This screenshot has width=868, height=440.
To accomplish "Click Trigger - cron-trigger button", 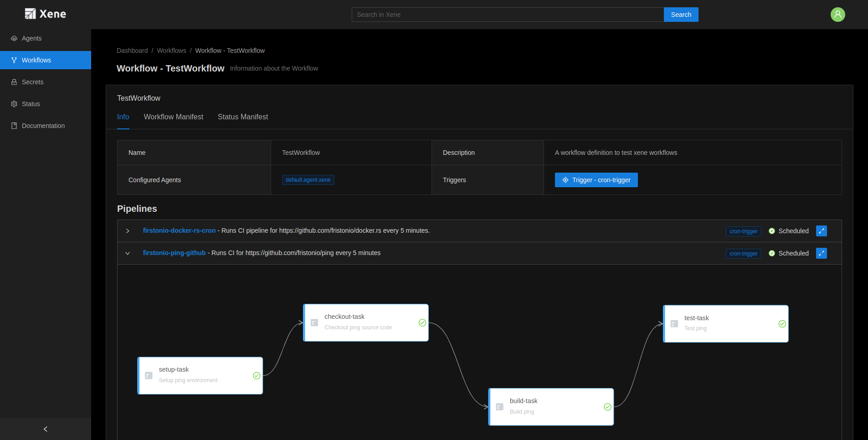I will pos(596,180).
